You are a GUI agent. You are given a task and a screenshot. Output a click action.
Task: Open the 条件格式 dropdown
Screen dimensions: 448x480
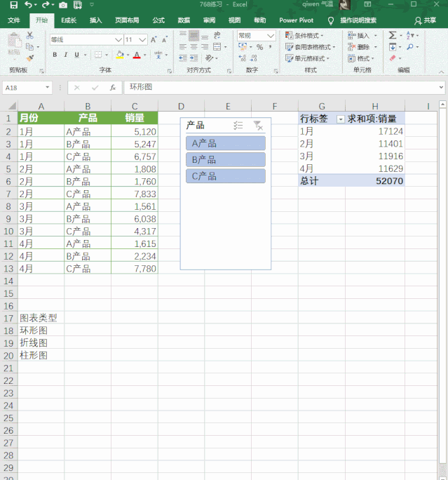coord(304,36)
